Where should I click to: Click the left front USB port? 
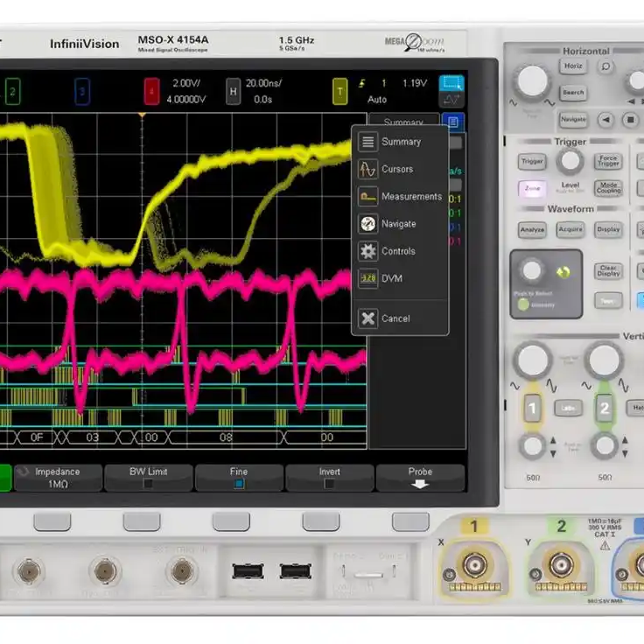248,571
